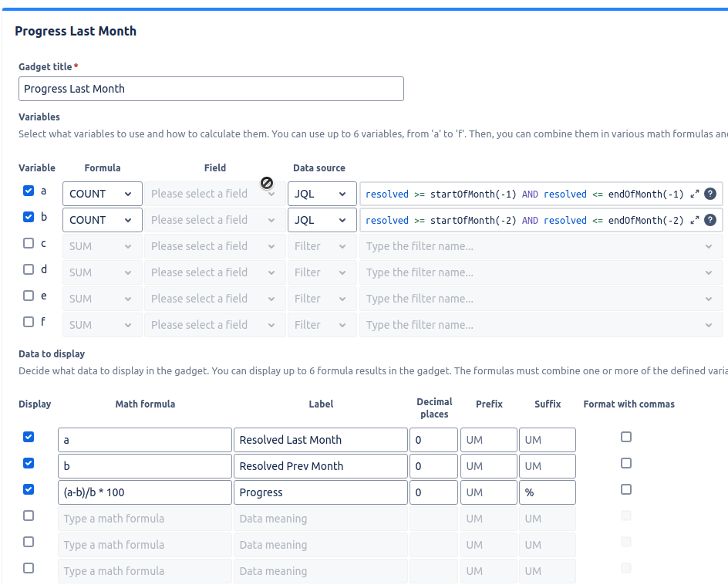Edit math formula field containing 'b'
This screenshot has width=728, height=585.
coord(145,466)
